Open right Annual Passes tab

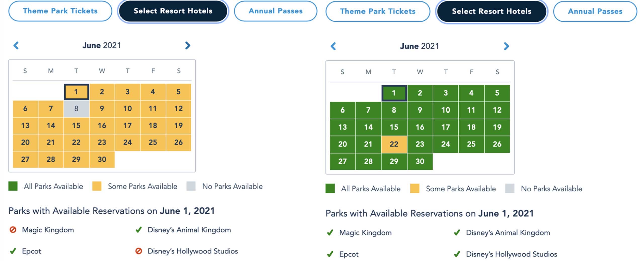point(595,11)
